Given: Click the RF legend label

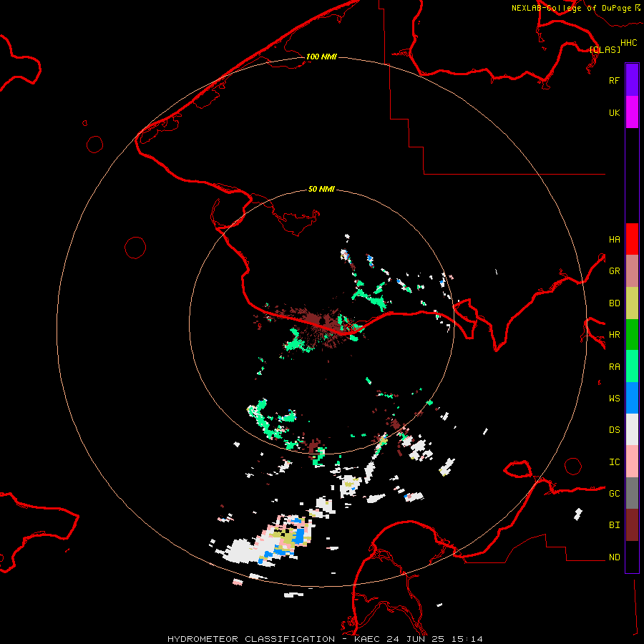Looking at the screenshot, I should (x=614, y=80).
